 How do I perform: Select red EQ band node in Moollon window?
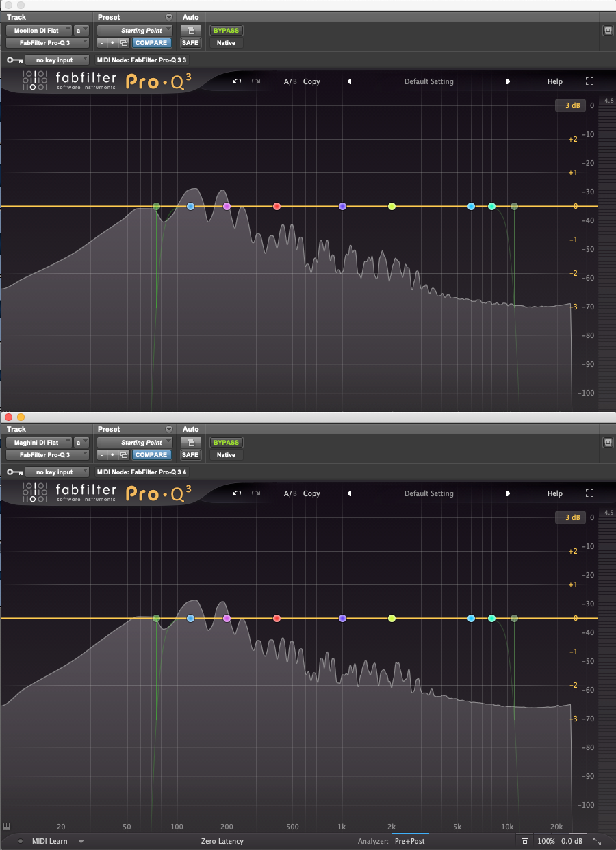click(x=277, y=206)
